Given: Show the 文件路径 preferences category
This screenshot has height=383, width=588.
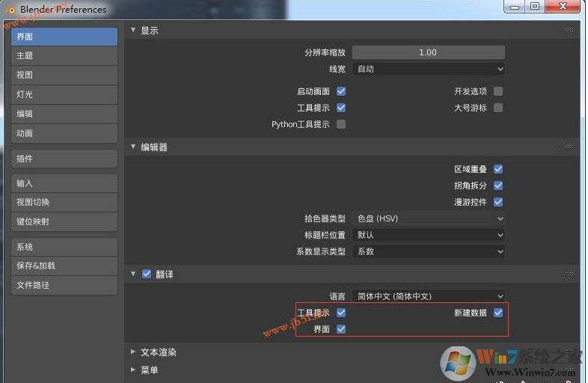Looking at the screenshot, I should [x=64, y=285].
